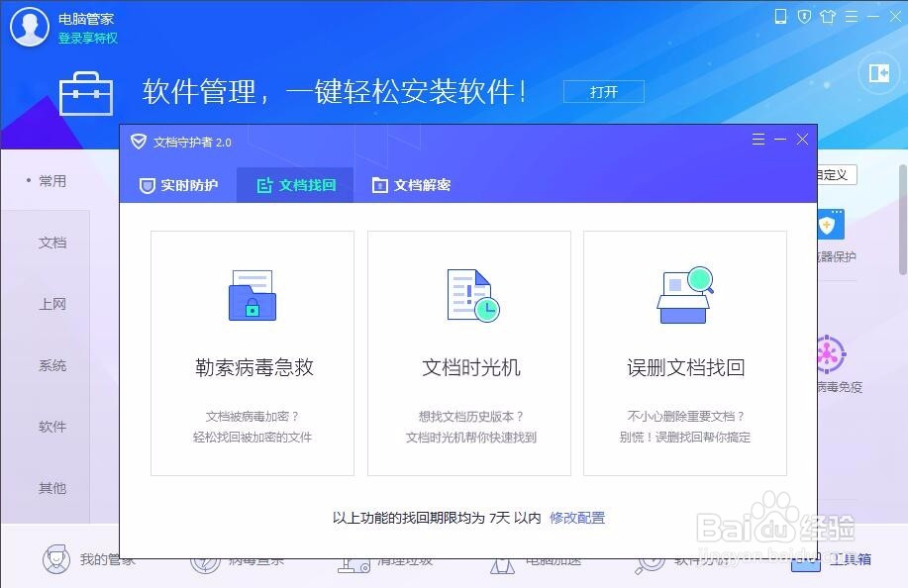Select 系统 category in the sidebar
This screenshot has width=908, height=588.
[52, 365]
